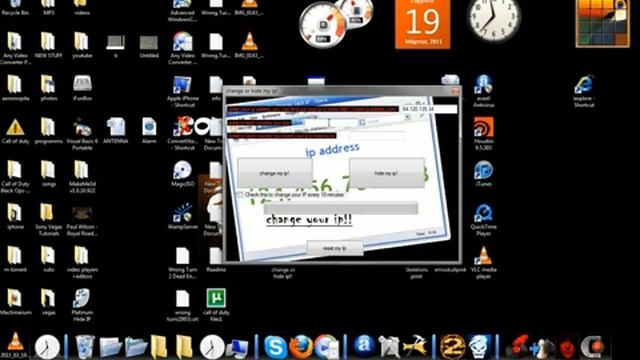Screen dimensions: 640x360
Task: Launch Platinum Hide IP
Action: click(x=82, y=305)
